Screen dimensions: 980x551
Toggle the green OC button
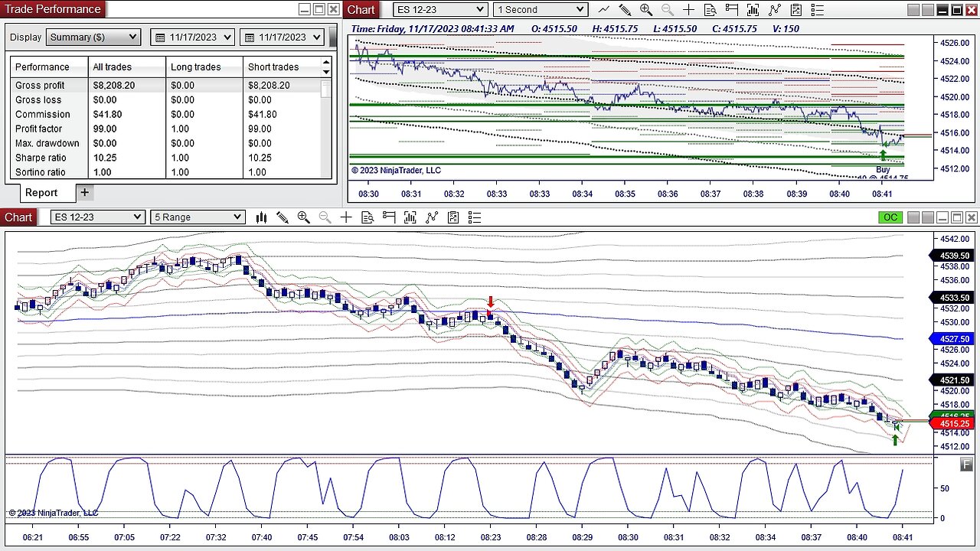pos(890,217)
